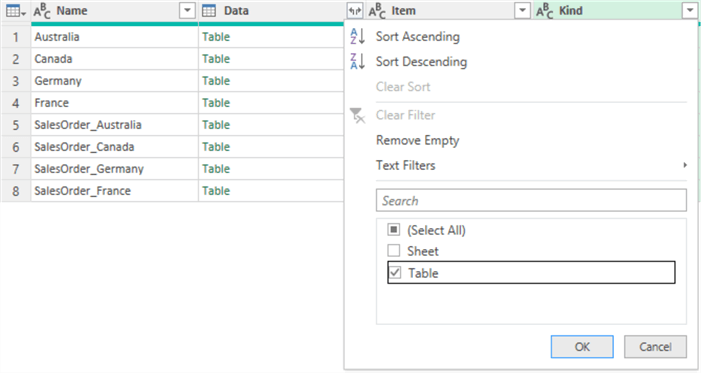The image size is (701, 373).
Task: Open the Table link in Germany row
Action: (x=216, y=81)
